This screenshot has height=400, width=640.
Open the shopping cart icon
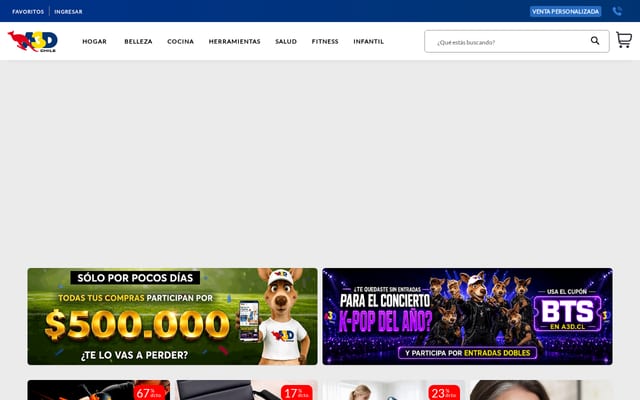624,40
